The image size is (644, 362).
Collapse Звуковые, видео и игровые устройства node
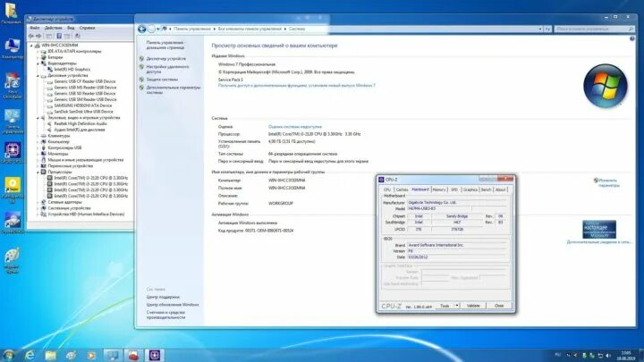38,118
